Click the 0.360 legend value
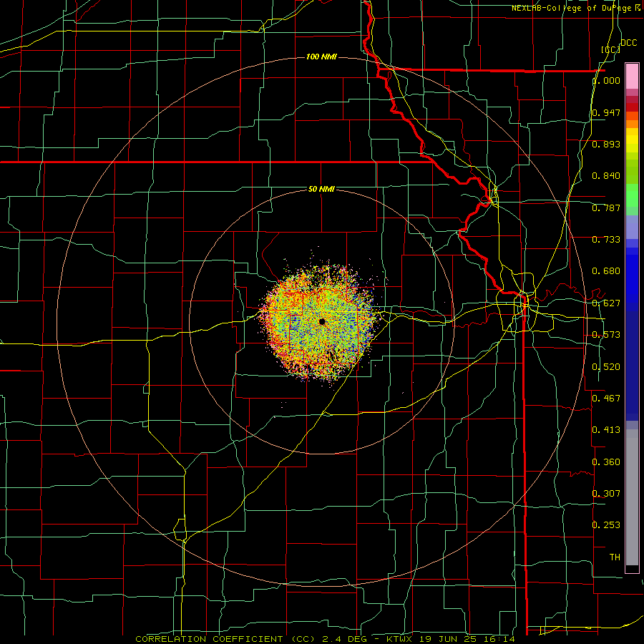Viewport: 644px width, 644px height. (606, 462)
